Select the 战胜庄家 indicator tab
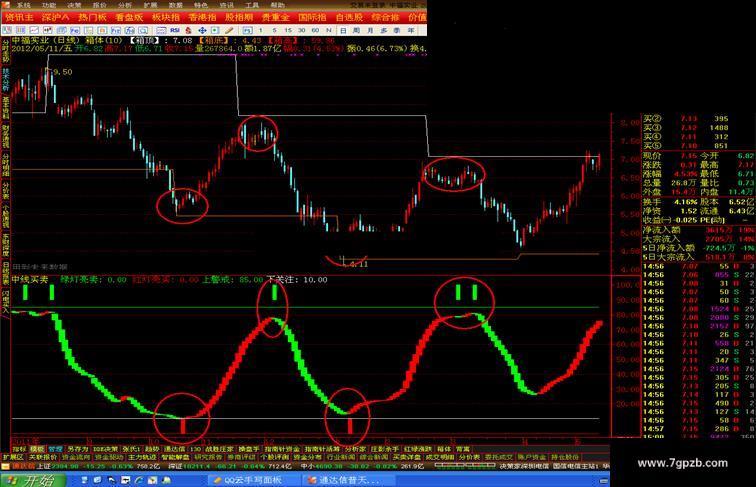Image resolution: width=756 pixels, height=487 pixels. point(218,449)
